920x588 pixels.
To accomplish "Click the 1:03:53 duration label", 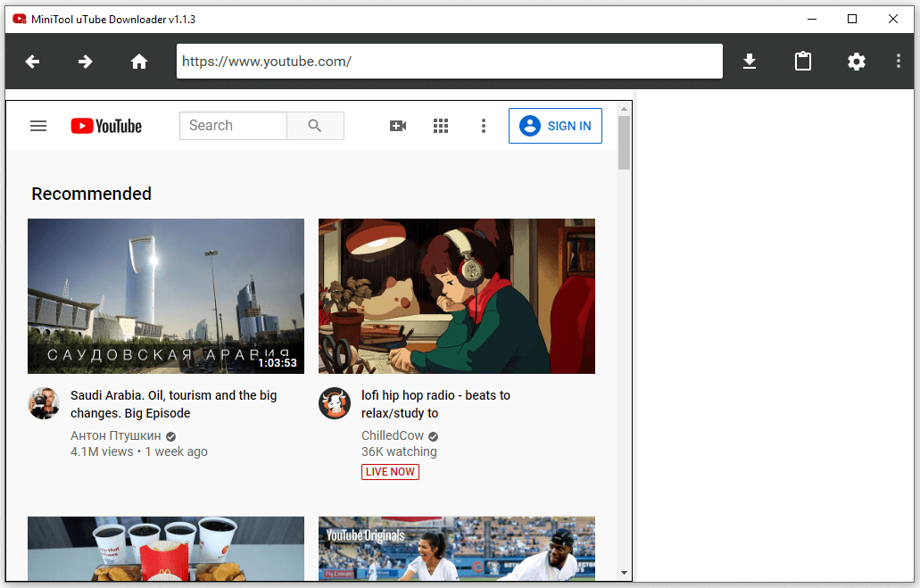I will [278, 363].
